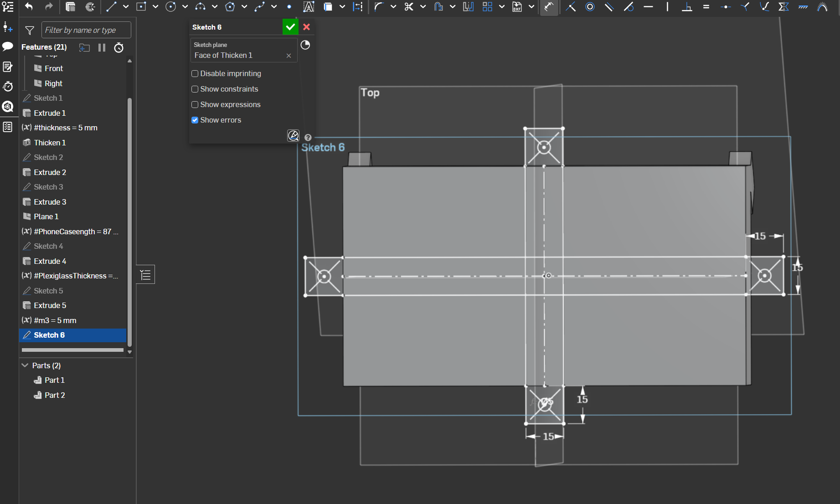
Task: Uncheck the Show errors checkbox
Action: pos(195,120)
